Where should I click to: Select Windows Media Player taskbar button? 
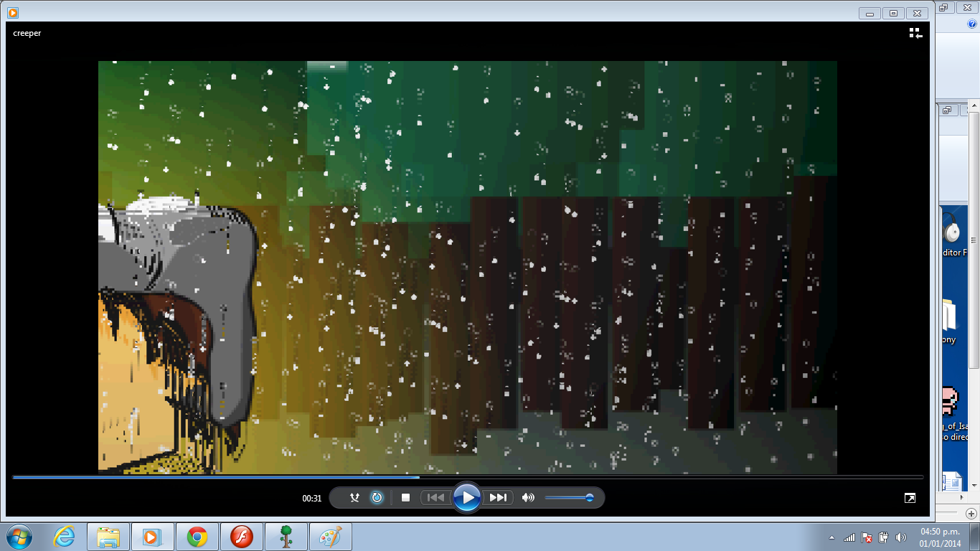click(x=152, y=537)
